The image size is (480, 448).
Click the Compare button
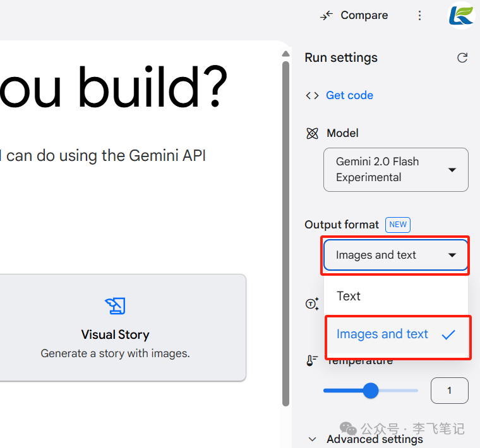click(x=354, y=15)
